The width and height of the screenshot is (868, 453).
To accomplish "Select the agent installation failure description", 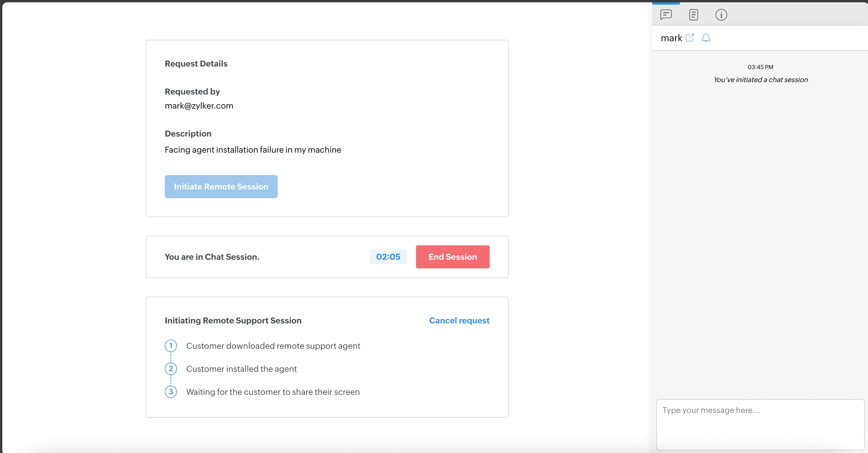I will pos(253,149).
